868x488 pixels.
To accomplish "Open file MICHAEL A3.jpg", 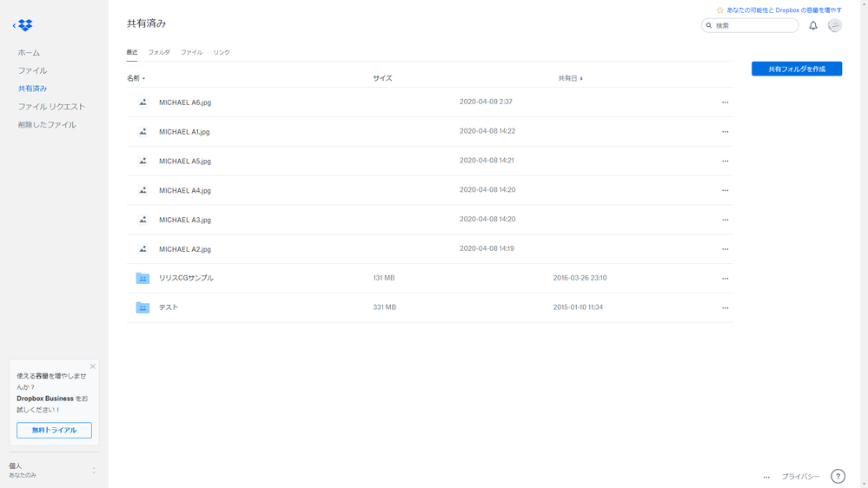I will click(185, 220).
